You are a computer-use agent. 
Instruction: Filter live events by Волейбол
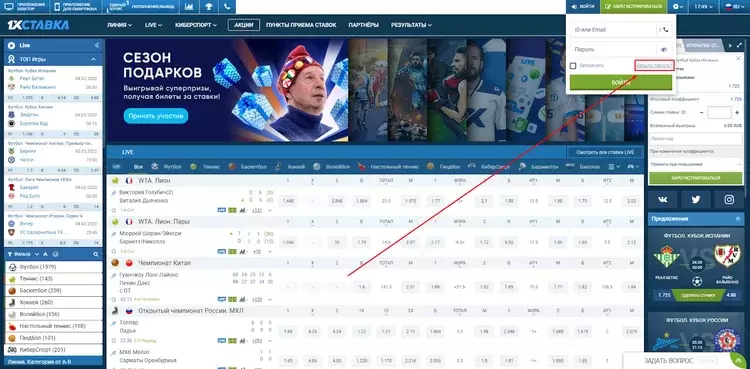(331, 167)
